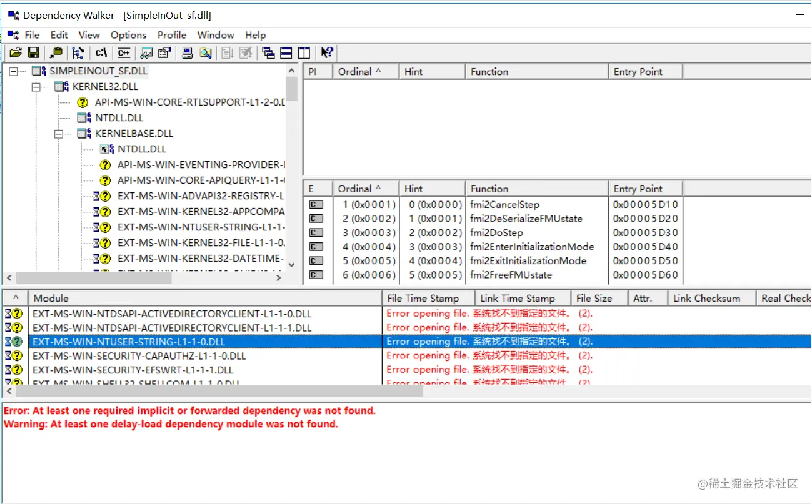The height and width of the screenshot is (504, 812).
Task: Click the Context Help arrow-question icon
Action: click(327, 53)
